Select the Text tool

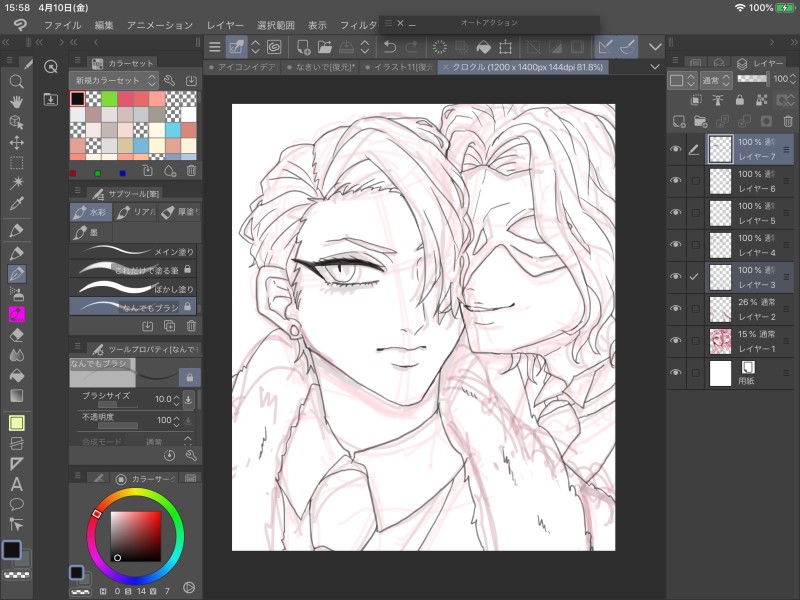pos(16,484)
